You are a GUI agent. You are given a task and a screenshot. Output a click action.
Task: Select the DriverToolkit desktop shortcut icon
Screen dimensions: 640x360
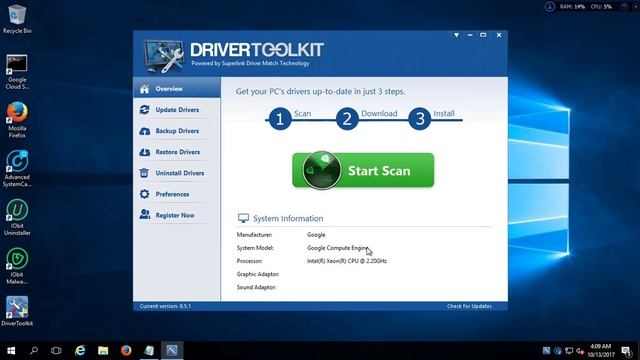tap(17, 311)
